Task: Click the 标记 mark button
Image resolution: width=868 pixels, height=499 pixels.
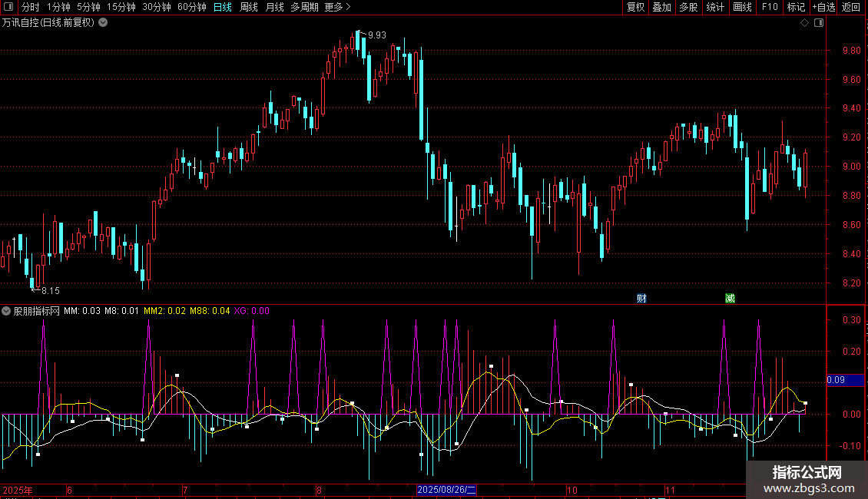Action: [796, 7]
